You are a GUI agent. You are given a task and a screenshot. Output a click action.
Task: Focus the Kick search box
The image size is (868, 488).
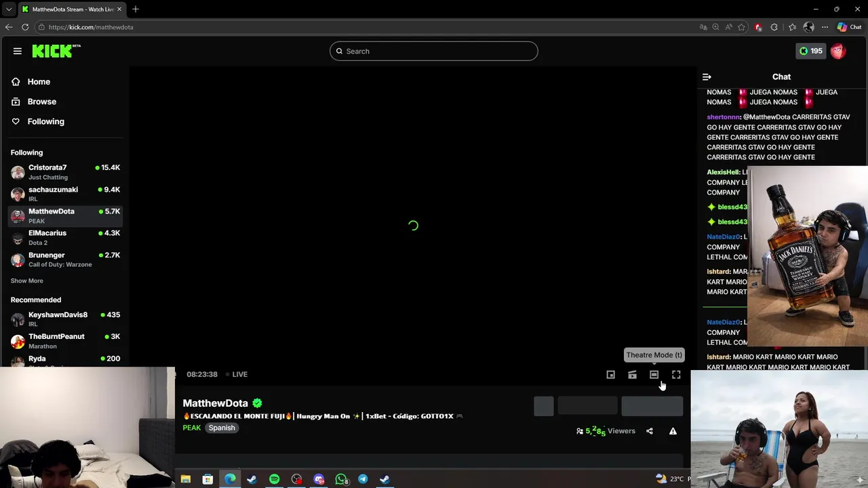coord(434,51)
